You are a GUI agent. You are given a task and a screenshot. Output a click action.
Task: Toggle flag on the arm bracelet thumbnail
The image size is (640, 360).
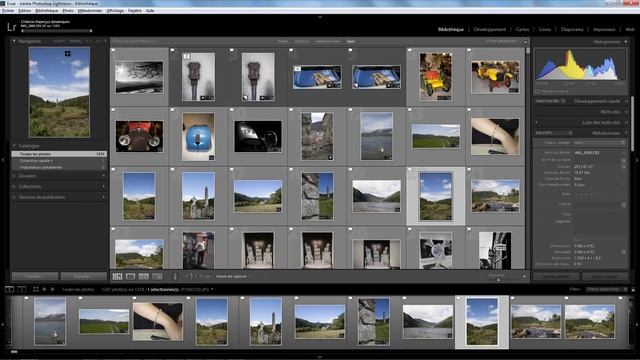tap(469, 110)
